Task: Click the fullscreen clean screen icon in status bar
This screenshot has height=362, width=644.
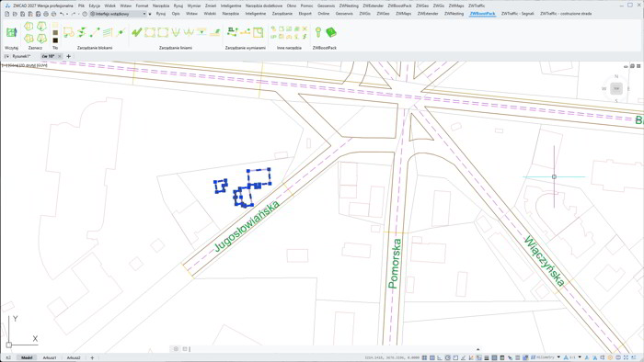Action: [626, 357]
